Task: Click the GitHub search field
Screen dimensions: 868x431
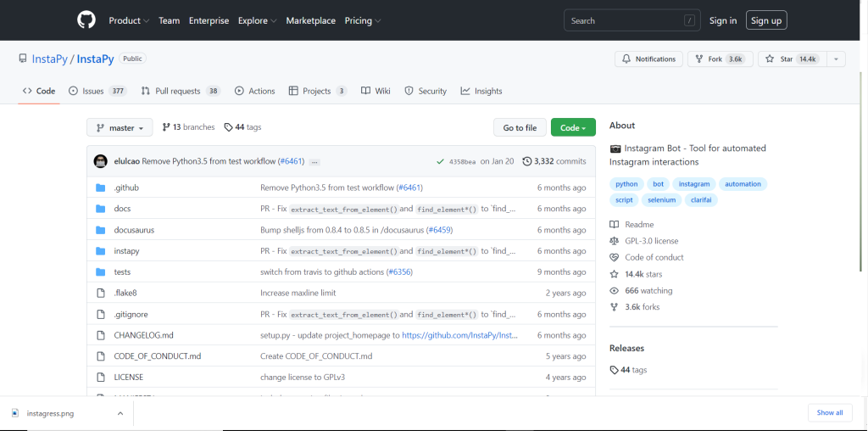Action: point(631,20)
